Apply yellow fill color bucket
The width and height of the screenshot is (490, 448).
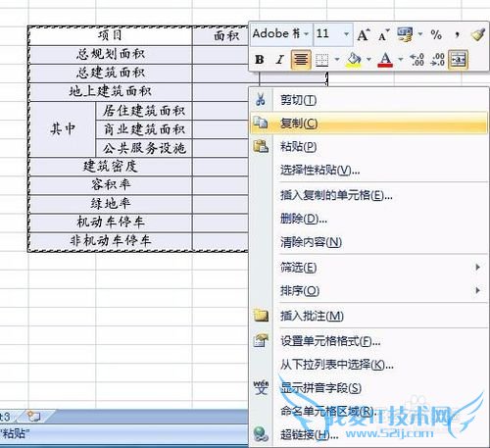(x=354, y=60)
